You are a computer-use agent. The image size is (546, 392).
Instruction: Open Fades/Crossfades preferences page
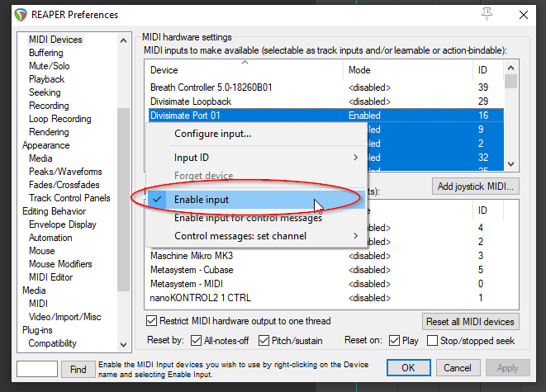coord(64,185)
